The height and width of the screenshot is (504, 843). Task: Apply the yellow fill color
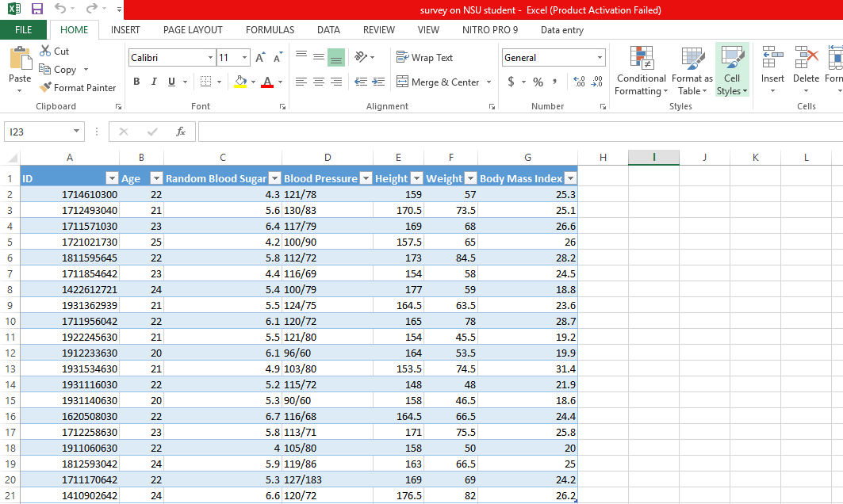(x=241, y=82)
